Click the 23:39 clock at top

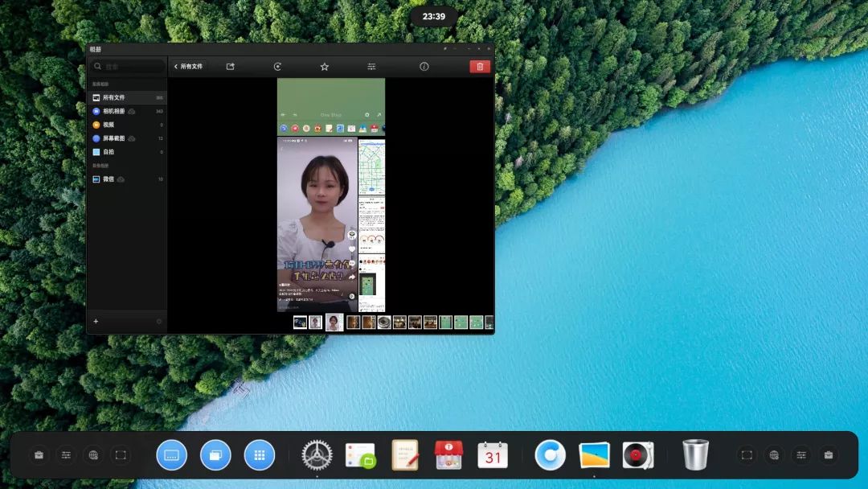(434, 17)
